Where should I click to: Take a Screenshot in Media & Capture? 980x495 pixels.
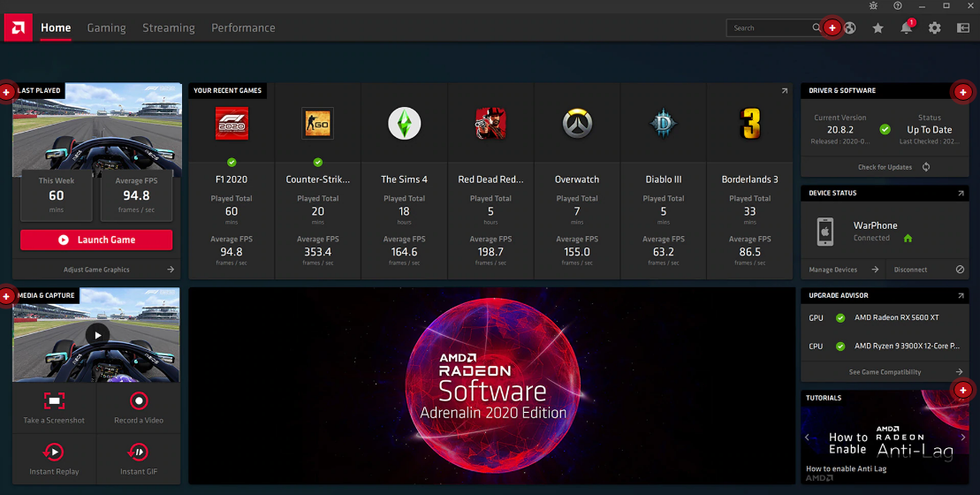(54, 407)
